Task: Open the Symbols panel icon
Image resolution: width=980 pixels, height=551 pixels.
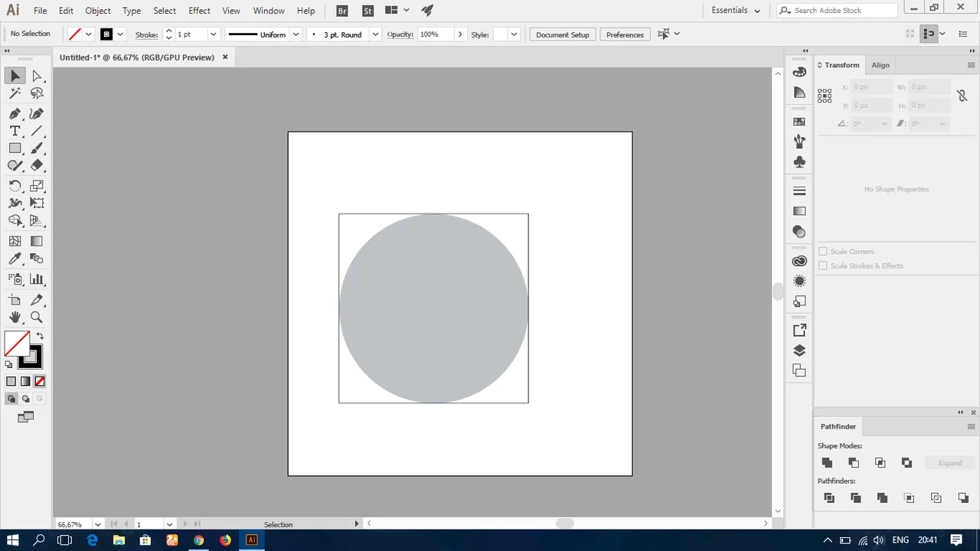Action: (799, 162)
